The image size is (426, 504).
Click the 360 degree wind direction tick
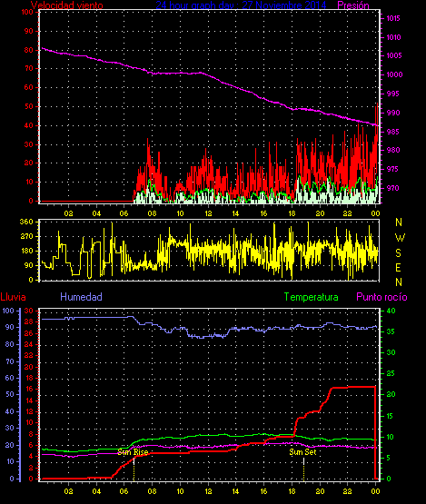(26, 222)
